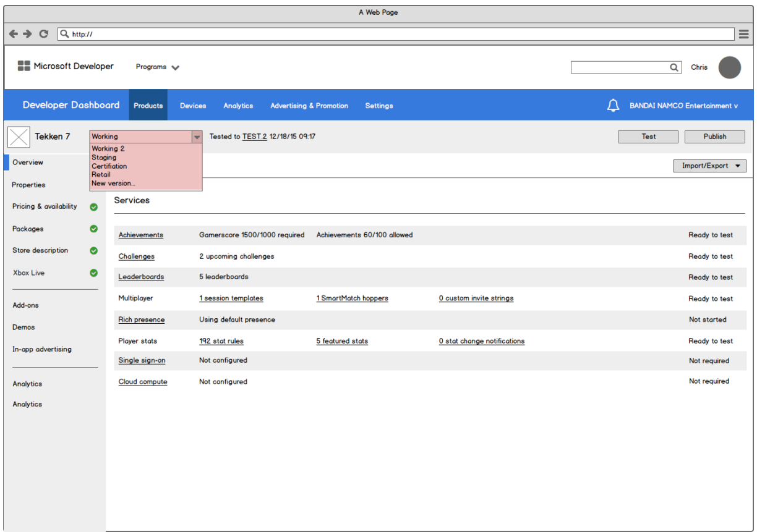Image resolution: width=757 pixels, height=532 pixels.
Task: Click Developer Dashboard title
Action: point(71,105)
